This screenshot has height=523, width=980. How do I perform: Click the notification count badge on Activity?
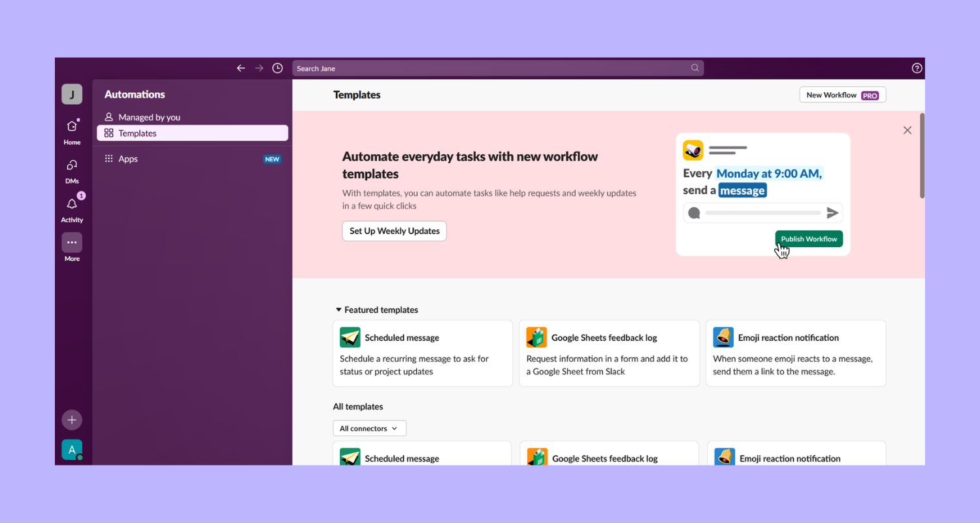tap(81, 195)
